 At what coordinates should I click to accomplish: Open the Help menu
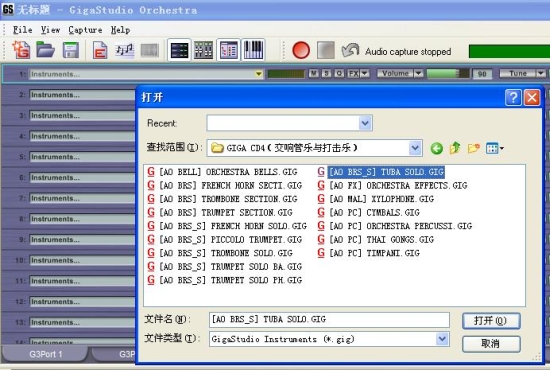click(120, 30)
